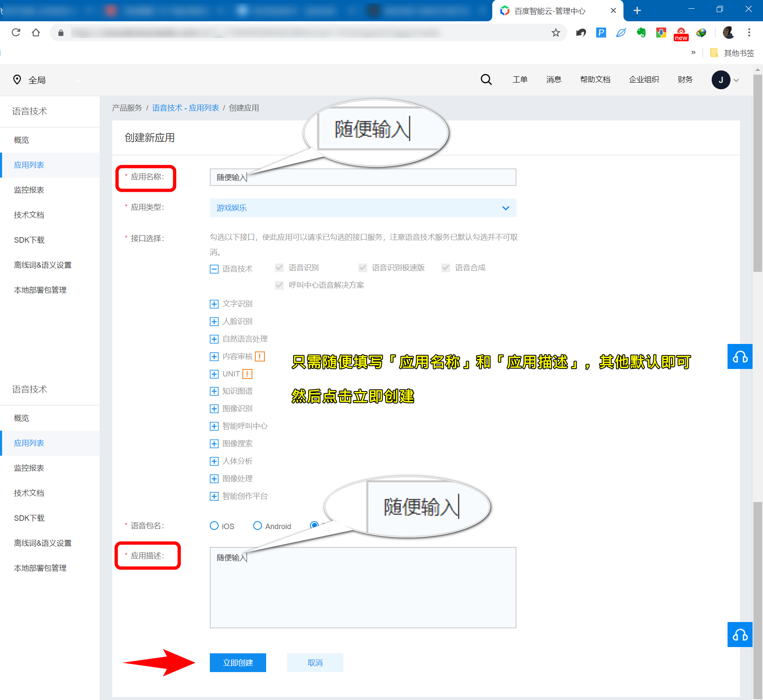Open upper sidebar SDK下载 item
763x700 pixels.
(x=50, y=240)
